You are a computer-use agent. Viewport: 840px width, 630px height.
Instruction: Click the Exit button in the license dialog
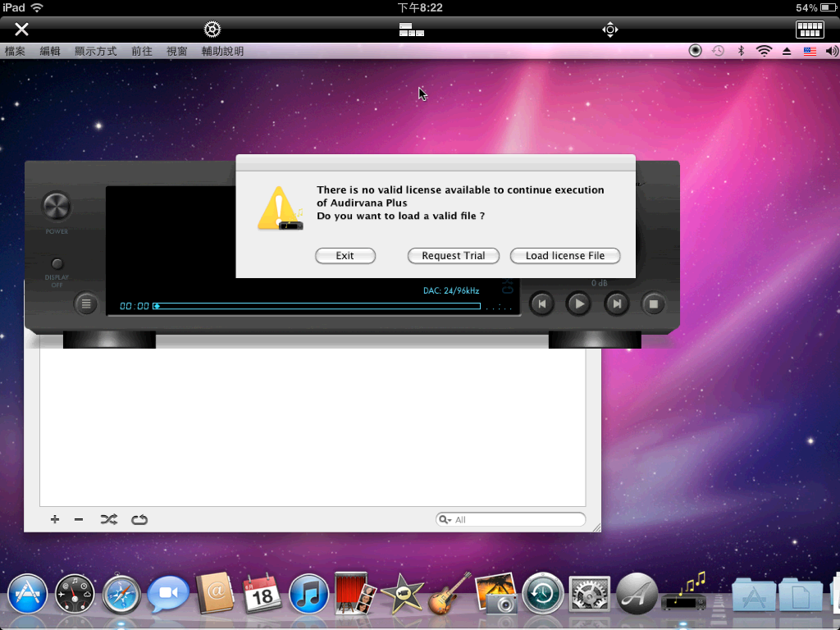(345, 256)
